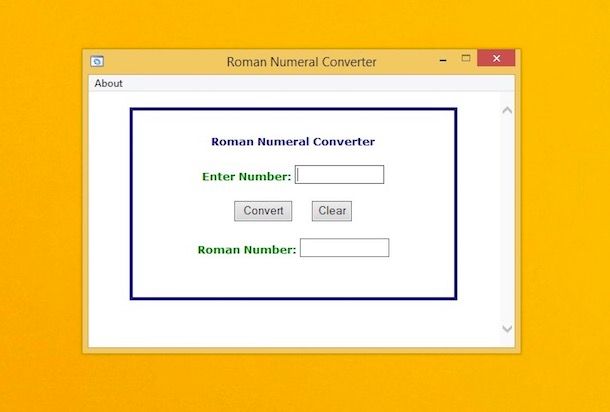Image resolution: width=610 pixels, height=412 pixels.
Task: Focus the Enter Number input field
Action: 339,174
